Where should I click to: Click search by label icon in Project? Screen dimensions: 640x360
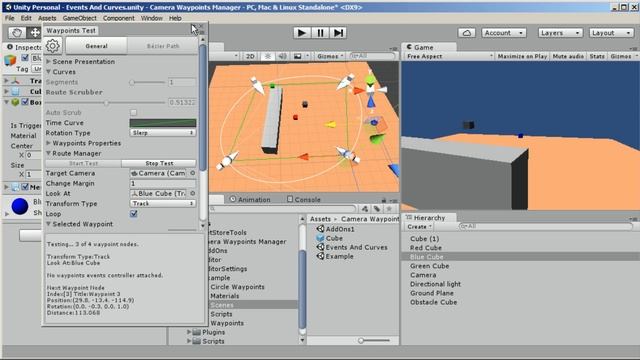pyautogui.click(x=377, y=209)
